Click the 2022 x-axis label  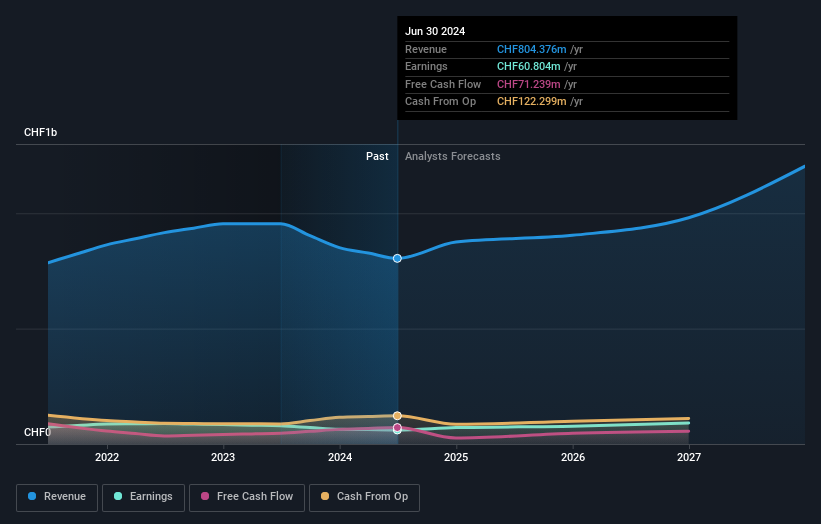click(x=107, y=457)
